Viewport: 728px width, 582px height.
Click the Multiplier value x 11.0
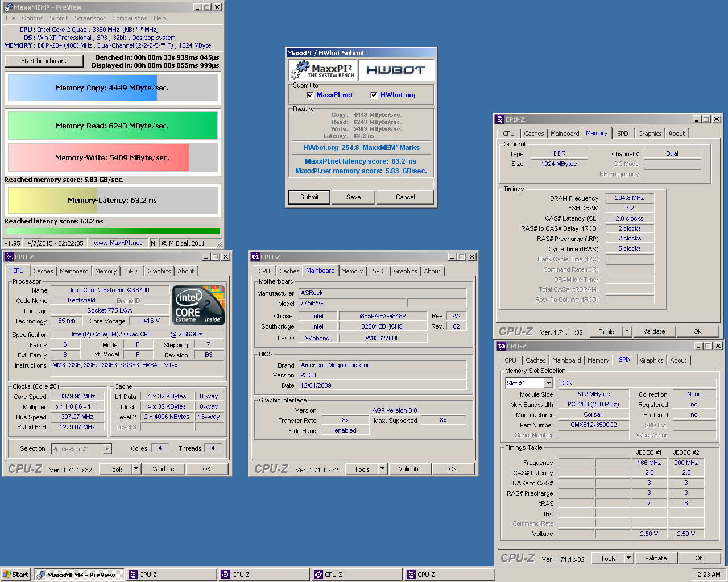[77, 406]
